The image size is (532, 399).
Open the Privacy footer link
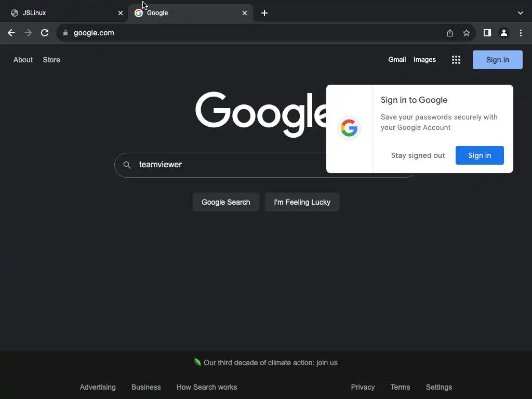point(363,387)
